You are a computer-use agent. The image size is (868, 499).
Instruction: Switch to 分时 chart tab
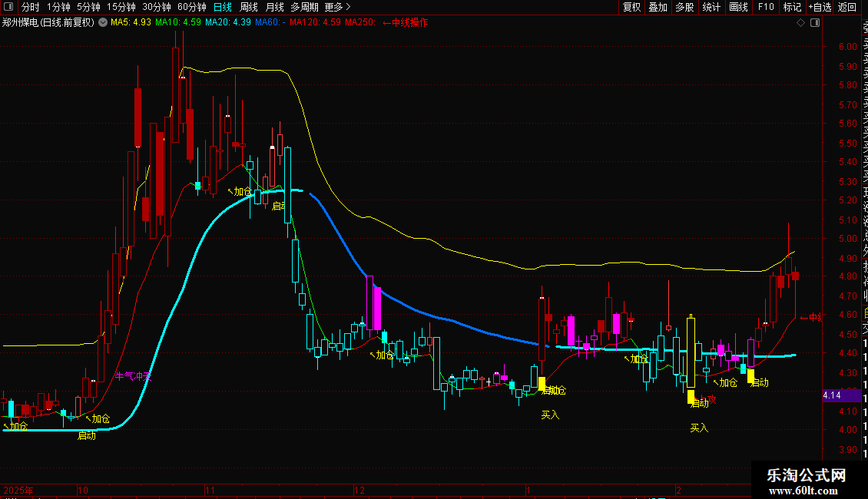[x=31, y=7]
